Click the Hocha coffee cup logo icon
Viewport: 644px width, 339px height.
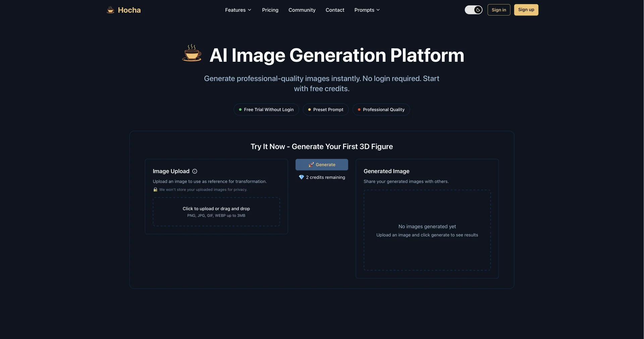[x=110, y=10]
